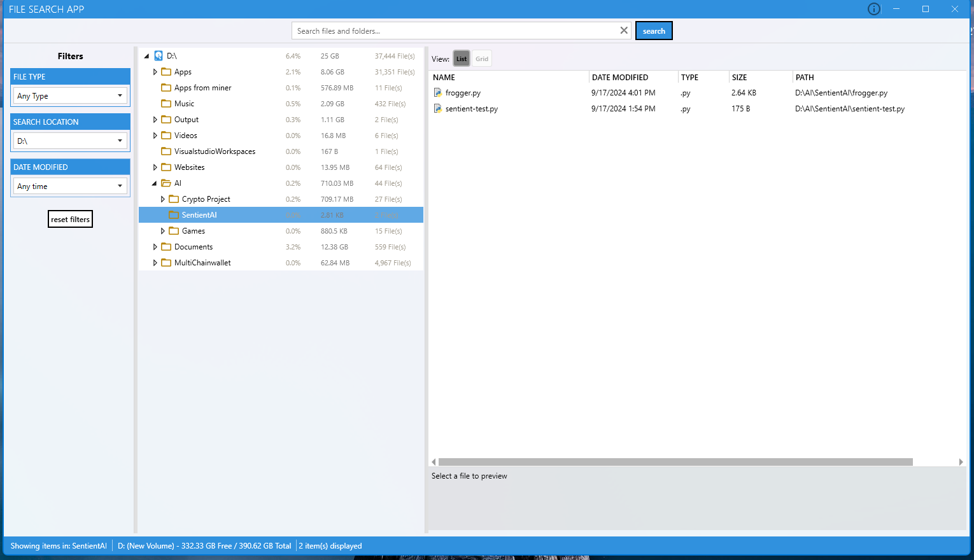
Task: Switch to Grid view
Action: coord(482,59)
